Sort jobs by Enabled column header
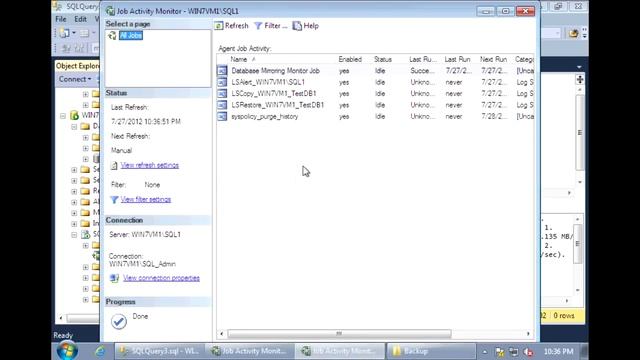The height and width of the screenshot is (360, 640). click(350, 60)
